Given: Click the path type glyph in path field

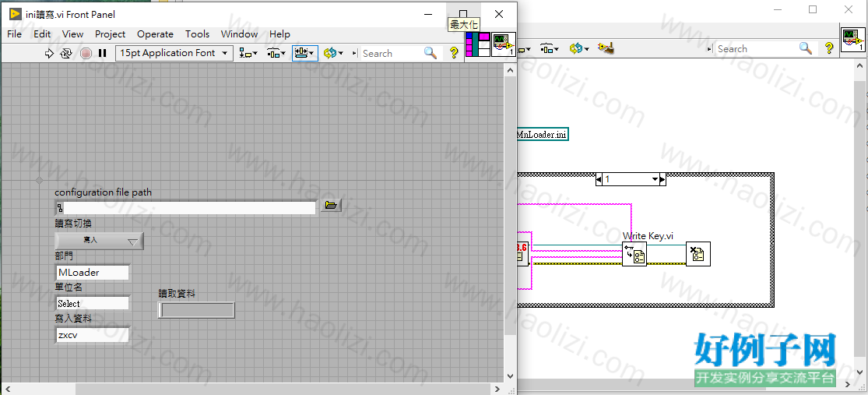Looking at the screenshot, I should [x=59, y=208].
